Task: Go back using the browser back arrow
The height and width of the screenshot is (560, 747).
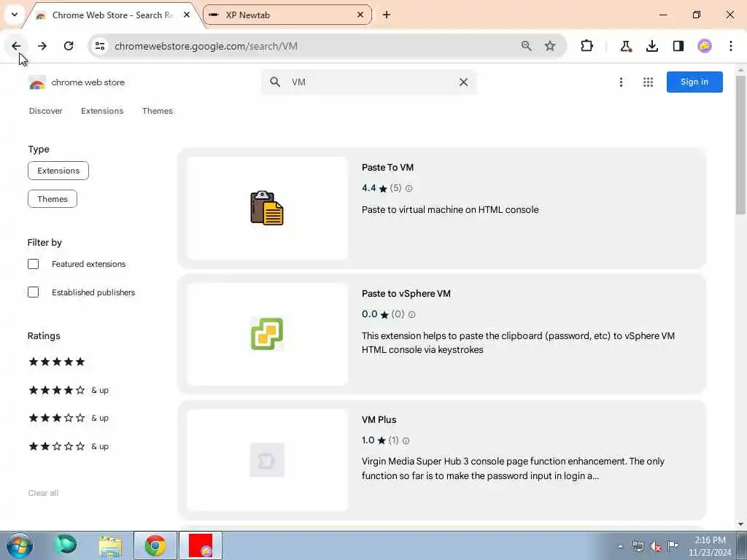Action: [16, 46]
